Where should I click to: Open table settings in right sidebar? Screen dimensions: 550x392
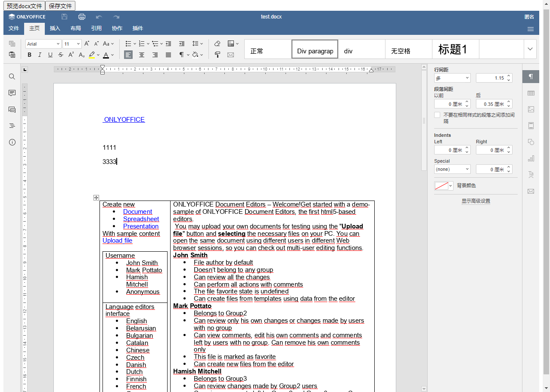(x=531, y=93)
